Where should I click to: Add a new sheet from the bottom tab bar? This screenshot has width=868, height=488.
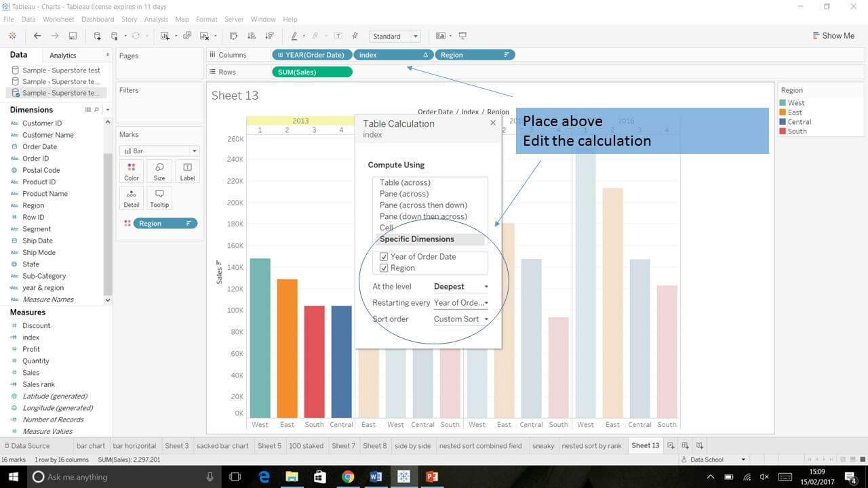coord(671,445)
